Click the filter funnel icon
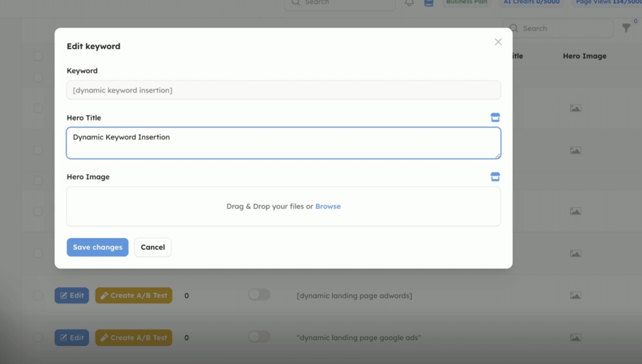The width and height of the screenshot is (642, 364). point(626,28)
